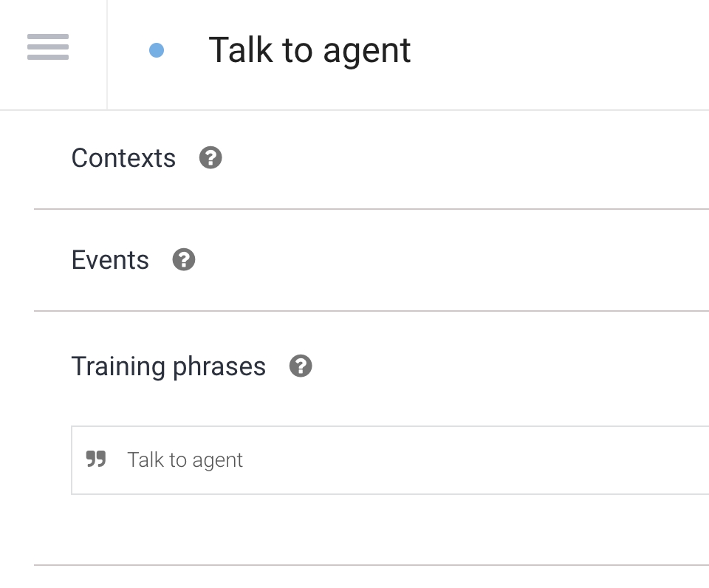This screenshot has width=709, height=588.
Task: Click empty header space right of intent title
Action: [561, 50]
